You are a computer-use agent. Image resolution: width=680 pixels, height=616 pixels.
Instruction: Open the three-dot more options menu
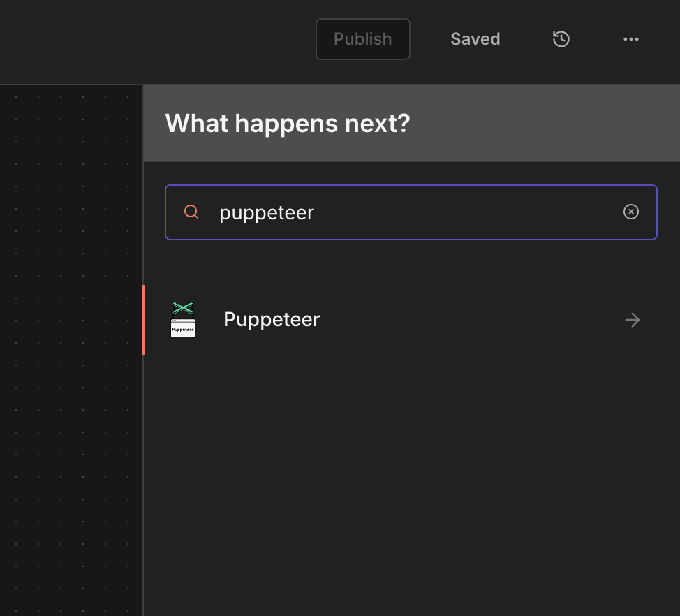coord(631,39)
